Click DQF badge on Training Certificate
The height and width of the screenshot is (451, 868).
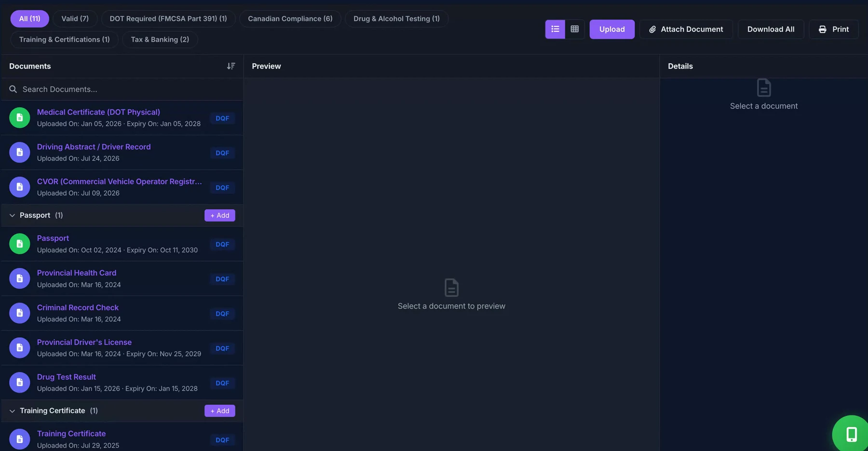click(222, 440)
